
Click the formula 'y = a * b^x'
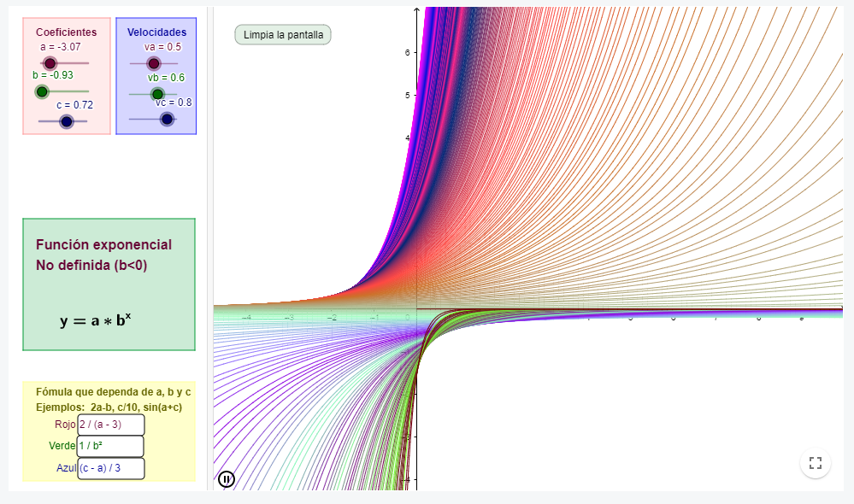[x=95, y=320]
